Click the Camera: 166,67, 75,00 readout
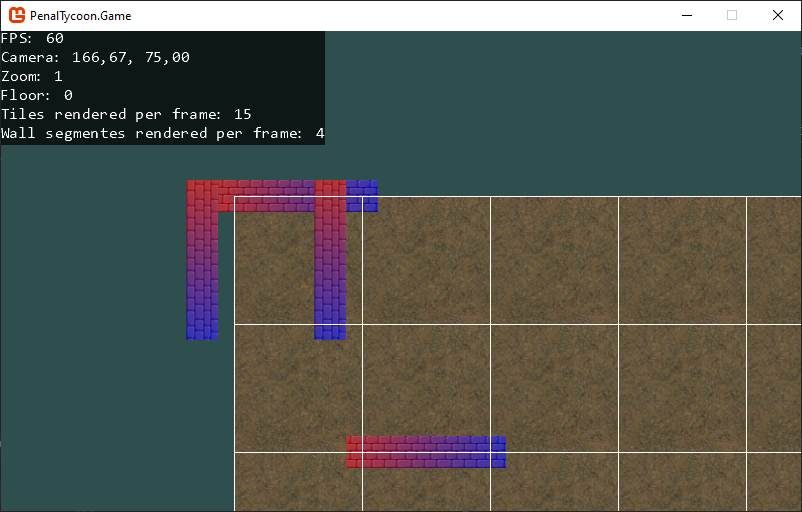 click(x=95, y=57)
